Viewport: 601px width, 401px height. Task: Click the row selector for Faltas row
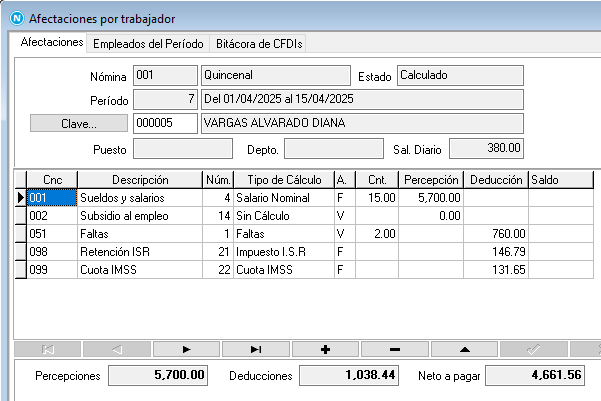pos(21,234)
